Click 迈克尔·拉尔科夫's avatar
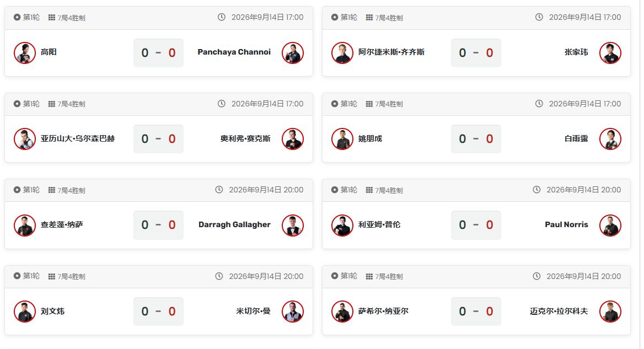Viewport: 644px width, 349px height. 610,312
